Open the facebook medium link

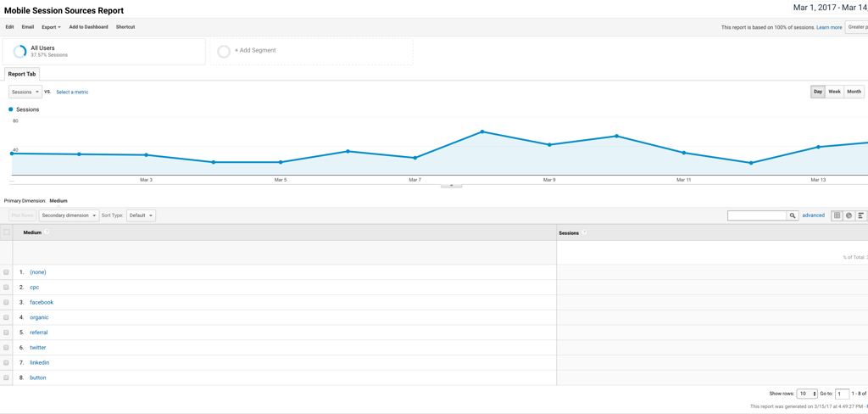42,302
